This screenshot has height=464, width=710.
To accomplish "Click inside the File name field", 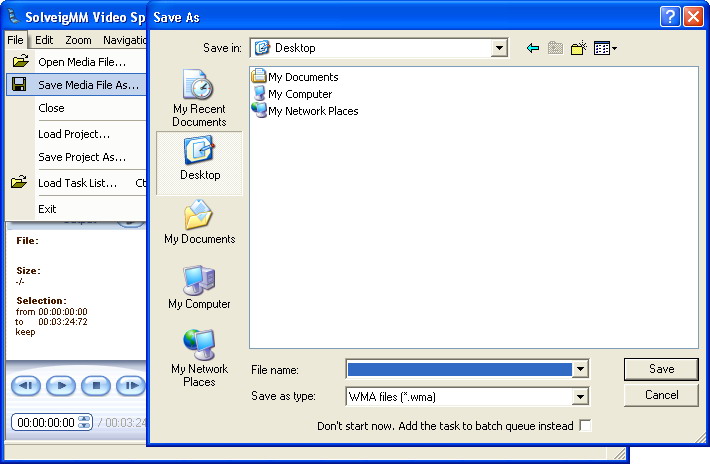I will 459,369.
